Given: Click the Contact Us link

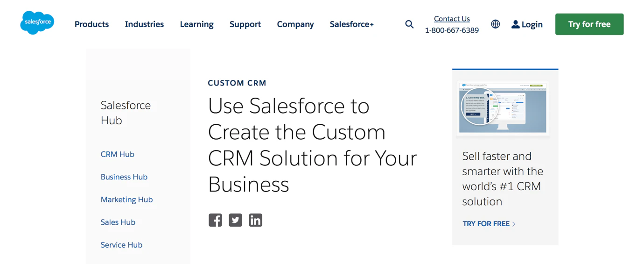Looking at the screenshot, I should [452, 19].
